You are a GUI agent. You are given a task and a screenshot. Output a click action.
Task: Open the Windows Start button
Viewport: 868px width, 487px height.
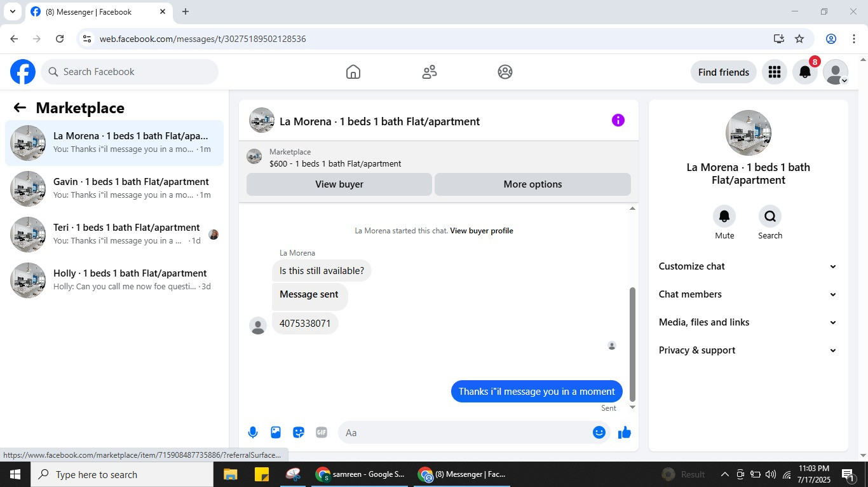coord(15,474)
